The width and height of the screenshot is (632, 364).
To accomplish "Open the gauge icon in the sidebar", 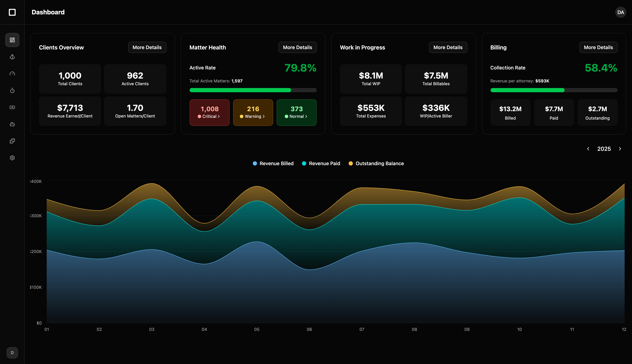I will pyautogui.click(x=12, y=73).
